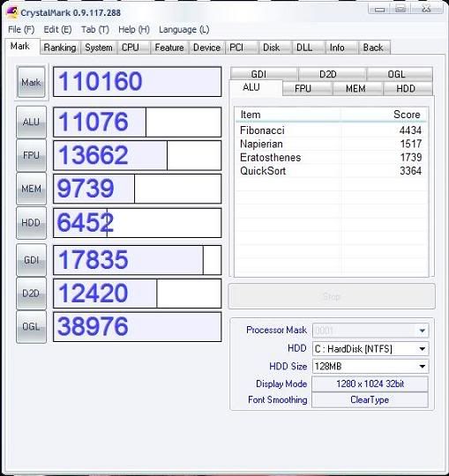Screen dimensions: 449x476
Task: Run the GDI benchmark button
Action: tap(31, 260)
